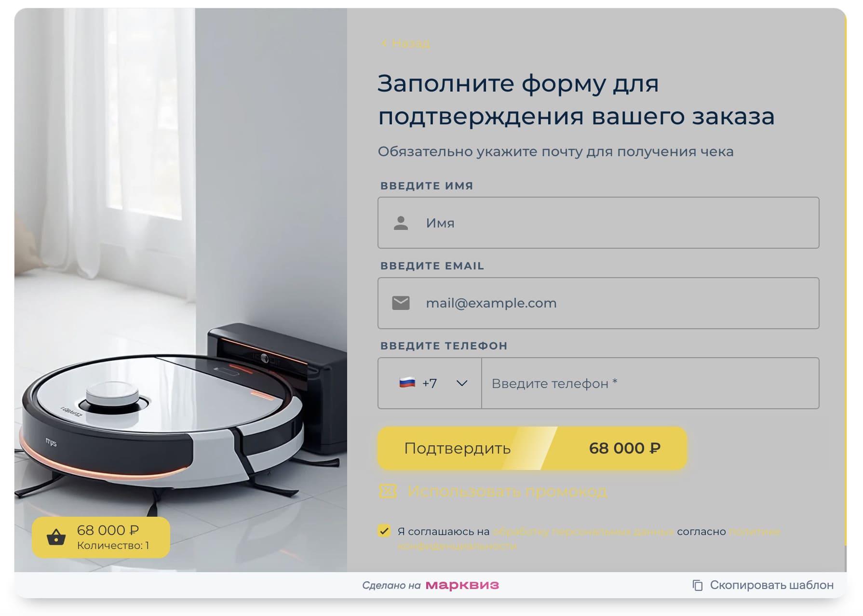This screenshot has height=616, width=863.
Task: Click the Имя name input field
Action: click(598, 223)
